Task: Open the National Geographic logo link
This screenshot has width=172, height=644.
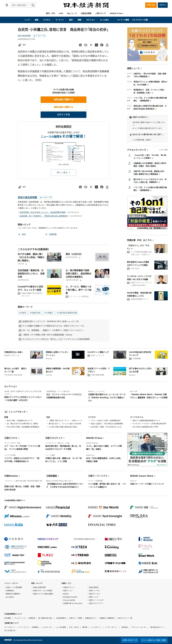Action: pyautogui.click(x=45, y=563)
